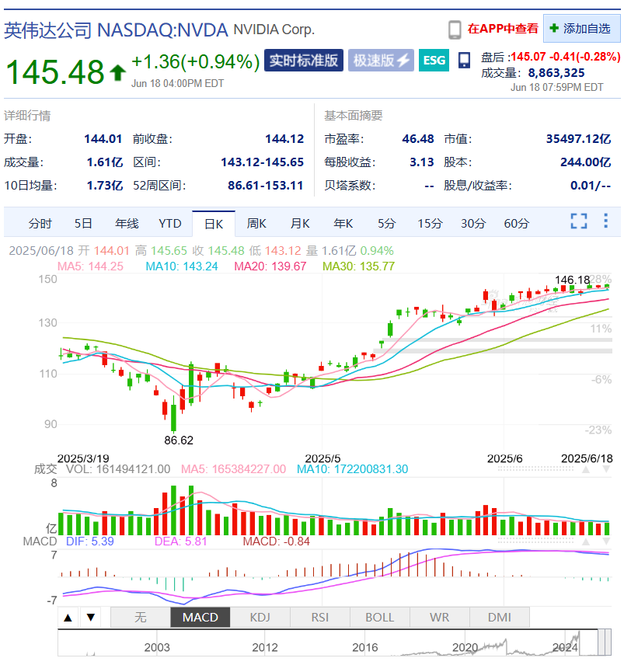Select the MACD indicator
Screen dimensions: 631x672
tap(200, 617)
